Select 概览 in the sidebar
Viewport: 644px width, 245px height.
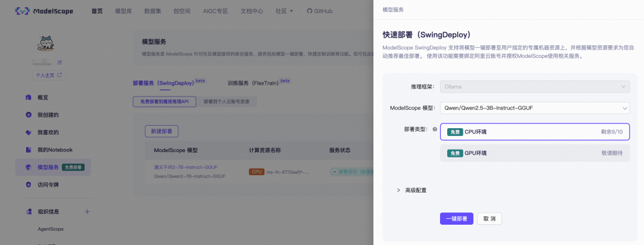43,98
